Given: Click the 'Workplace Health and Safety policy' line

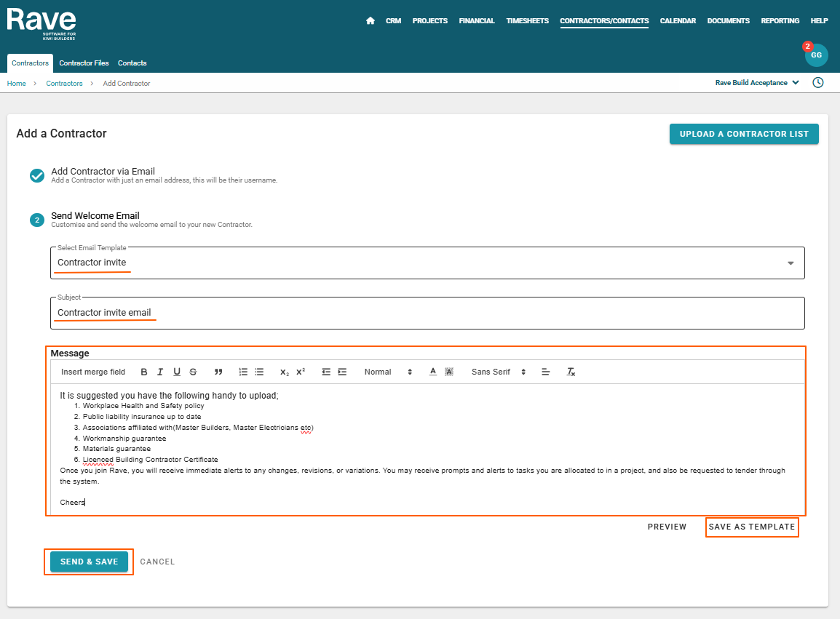Looking at the screenshot, I should 143,406.
